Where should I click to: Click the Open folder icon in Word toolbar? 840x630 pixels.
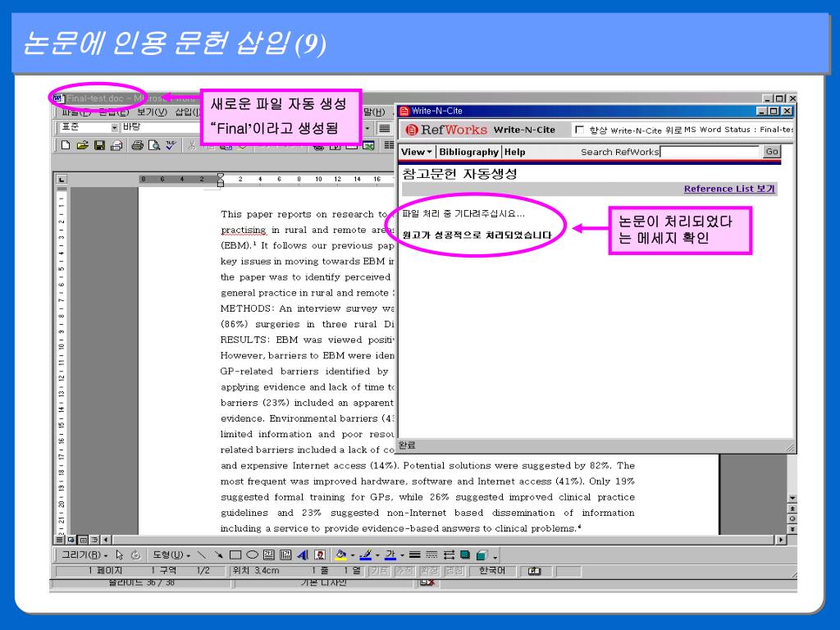[82, 145]
